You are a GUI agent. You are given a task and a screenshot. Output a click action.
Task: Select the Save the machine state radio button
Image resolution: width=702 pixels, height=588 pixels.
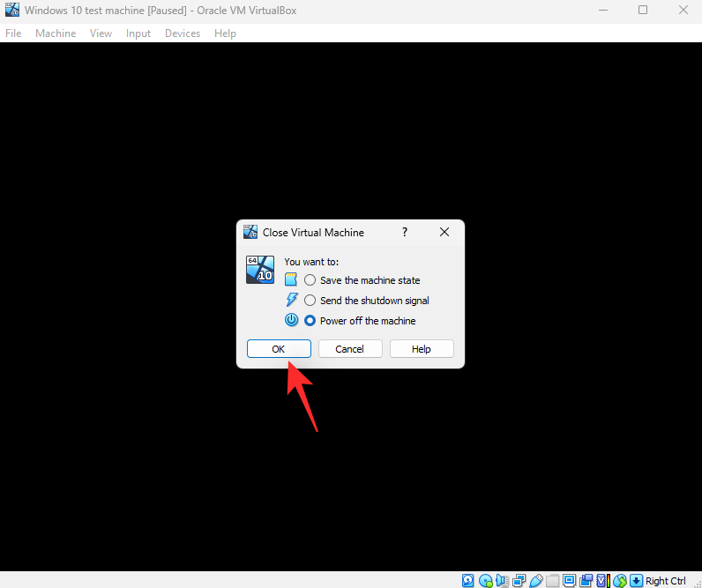click(x=310, y=280)
